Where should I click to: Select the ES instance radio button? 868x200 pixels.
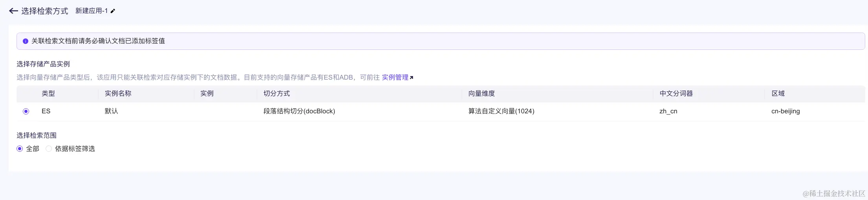pyautogui.click(x=26, y=111)
